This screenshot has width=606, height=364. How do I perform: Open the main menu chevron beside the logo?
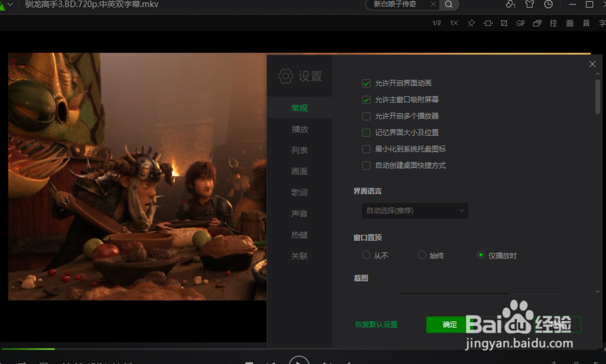(x=10, y=4)
